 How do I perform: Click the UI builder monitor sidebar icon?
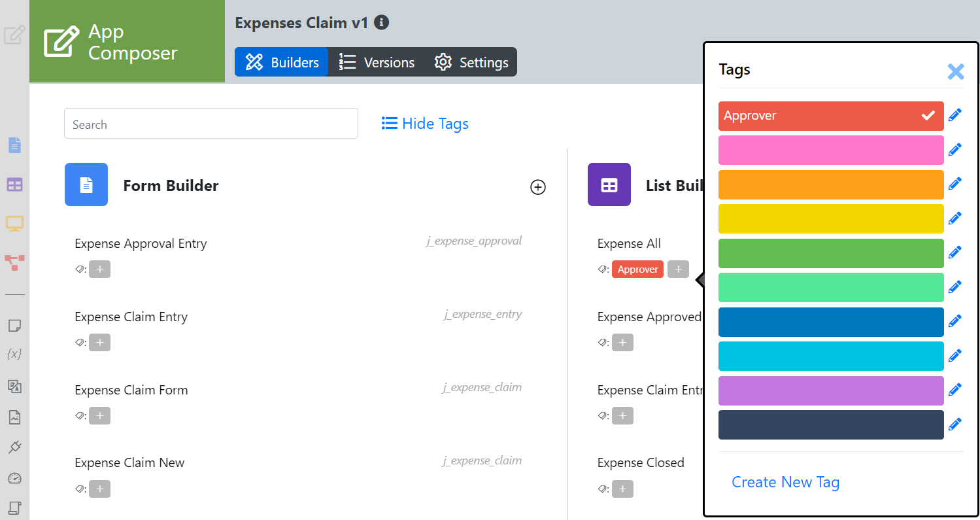14,224
